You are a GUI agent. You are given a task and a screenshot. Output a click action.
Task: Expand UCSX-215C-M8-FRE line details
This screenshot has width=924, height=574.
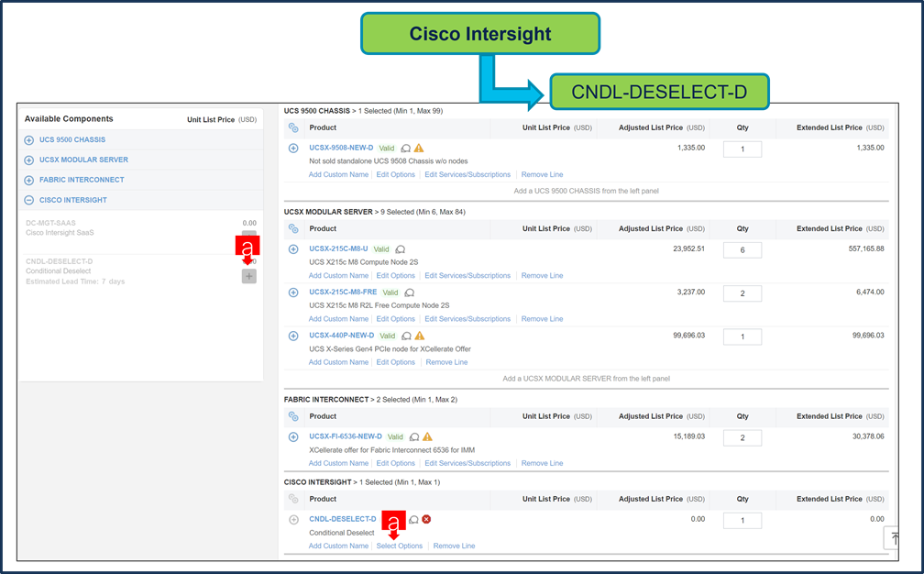tap(293, 293)
